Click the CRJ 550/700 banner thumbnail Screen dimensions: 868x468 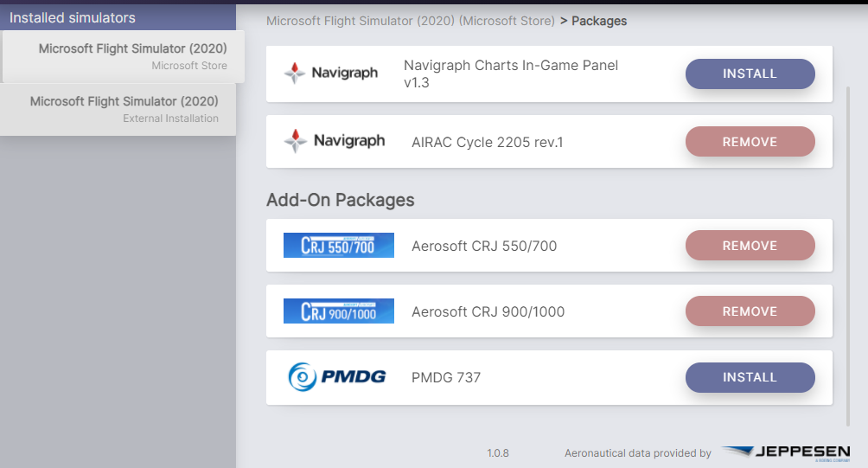[339, 246]
